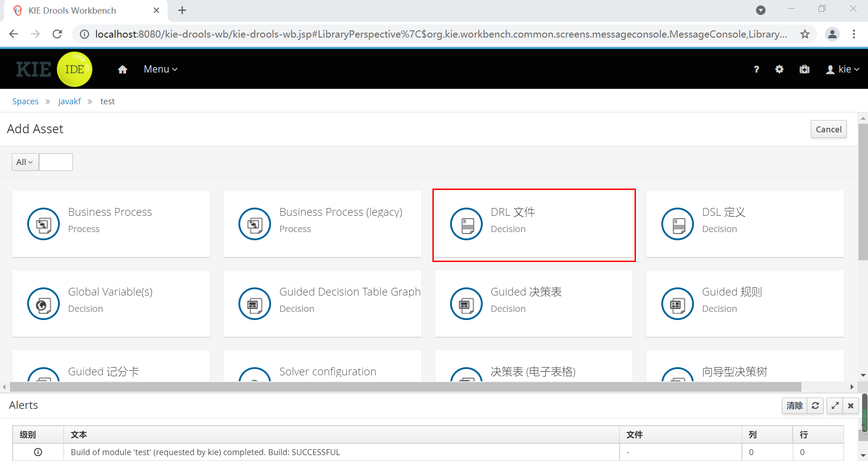Select the 决策表 (电子表格) title
Screen dimensions: 868x461
(533, 372)
